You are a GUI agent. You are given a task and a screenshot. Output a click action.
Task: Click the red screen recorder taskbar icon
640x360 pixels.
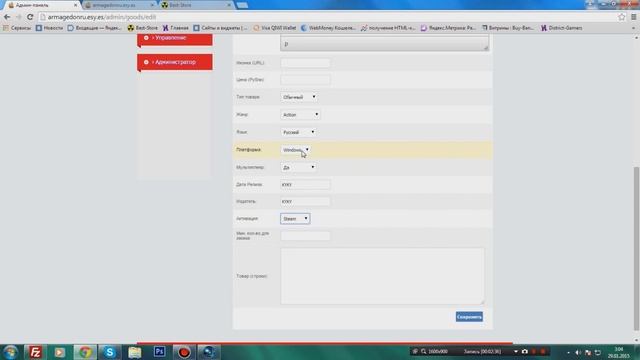[184, 352]
